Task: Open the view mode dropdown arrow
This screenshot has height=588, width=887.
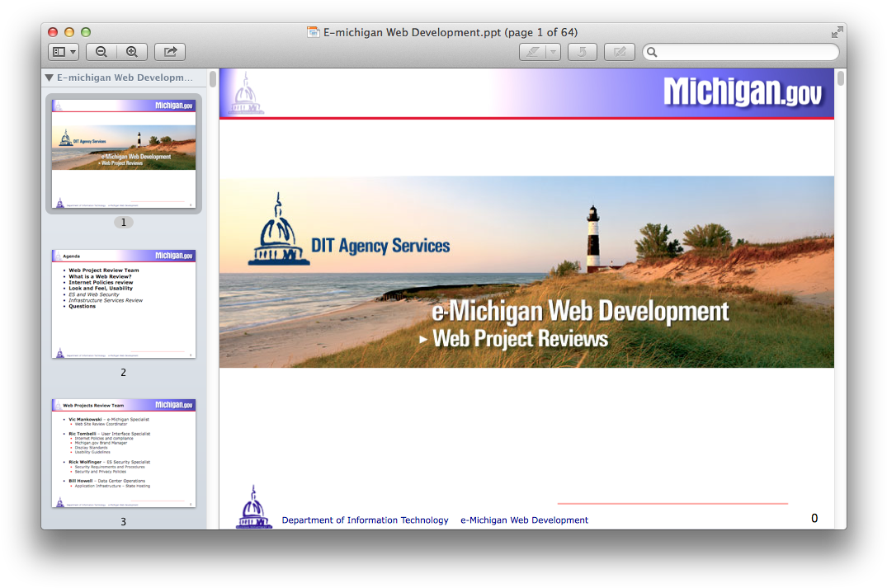Action: (73, 51)
